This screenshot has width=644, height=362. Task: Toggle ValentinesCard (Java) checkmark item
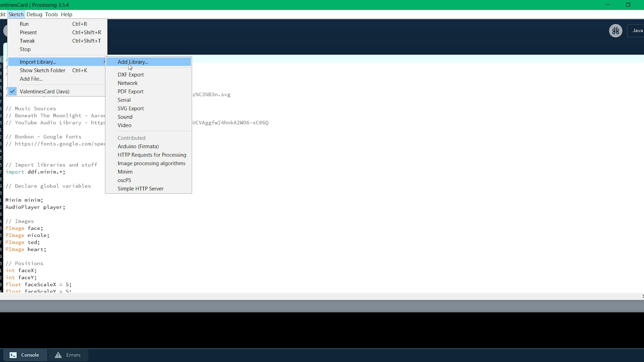pos(44,92)
